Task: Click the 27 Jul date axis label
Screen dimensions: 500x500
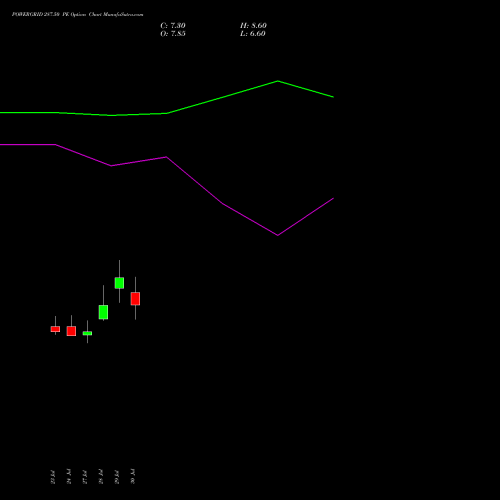Action: (85, 477)
